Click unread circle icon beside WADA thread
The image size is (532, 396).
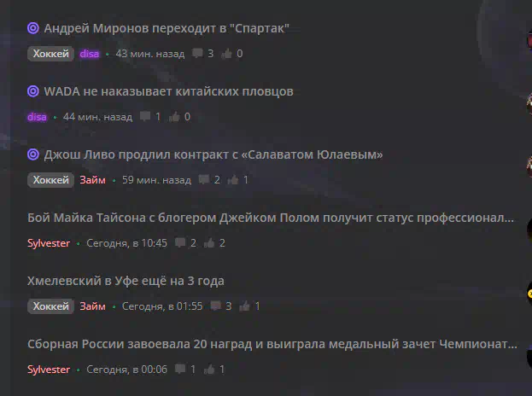pos(33,91)
